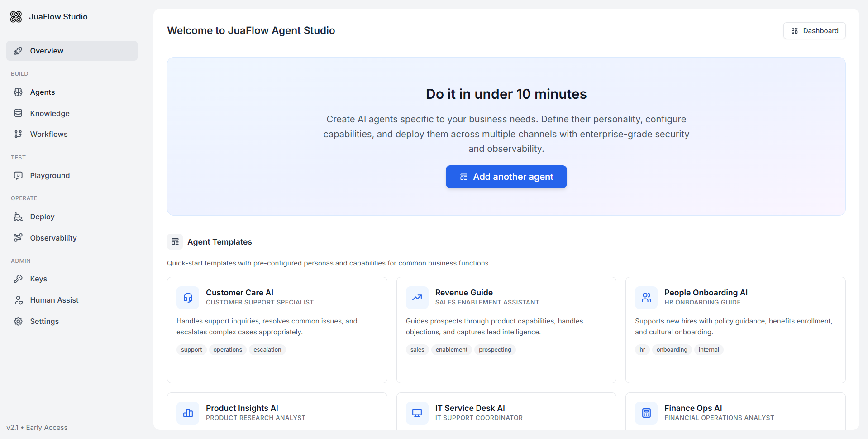Click the escalation tag on Customer Care AI
The image size is (868, 439).
click(x=267, y=350)
